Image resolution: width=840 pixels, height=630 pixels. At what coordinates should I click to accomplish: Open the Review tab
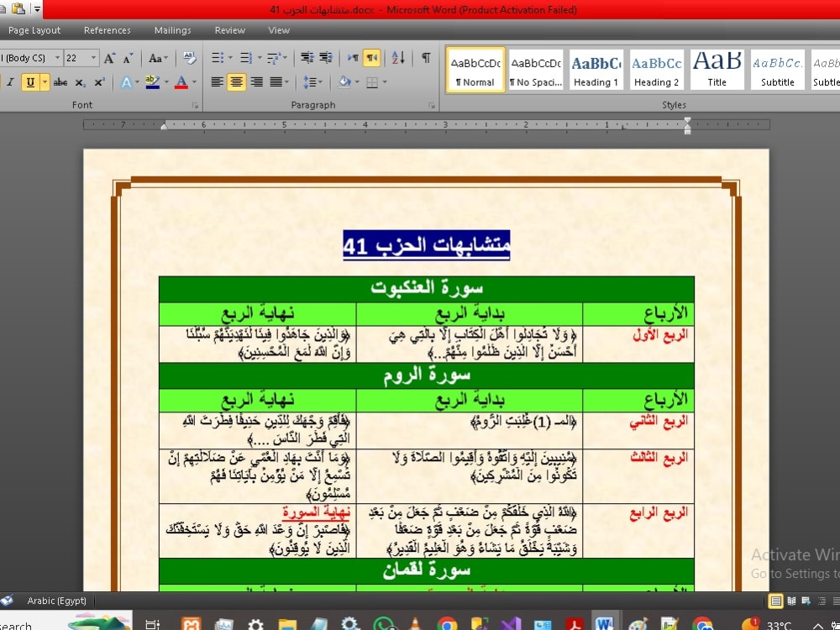point(230,30)
